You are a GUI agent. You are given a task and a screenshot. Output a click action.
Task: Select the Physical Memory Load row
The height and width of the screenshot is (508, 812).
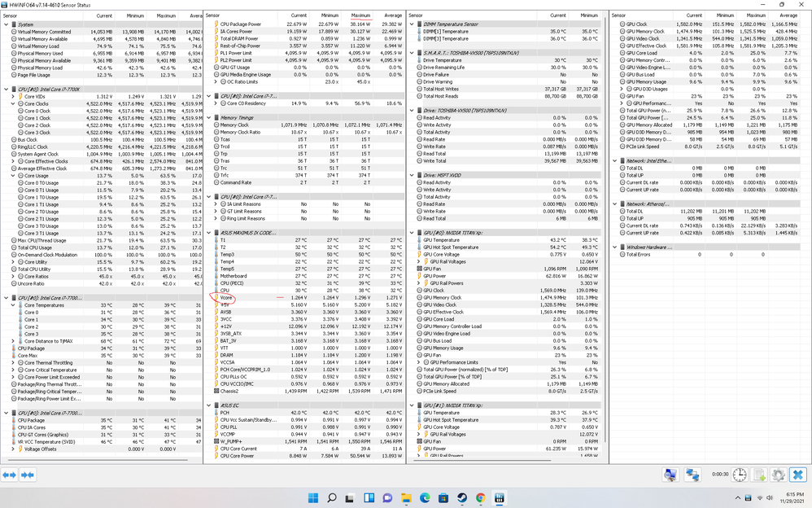102,68
